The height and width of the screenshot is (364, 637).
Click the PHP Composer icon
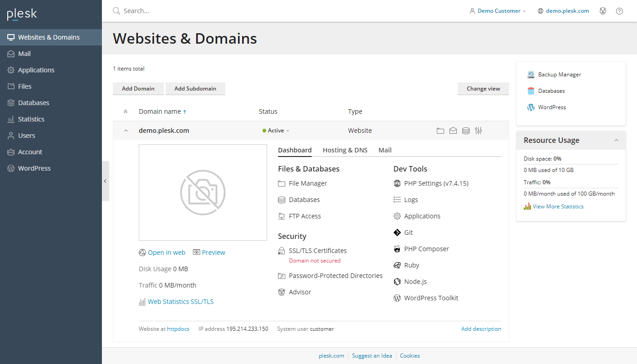pyautogui.click(x=397, y=249)
